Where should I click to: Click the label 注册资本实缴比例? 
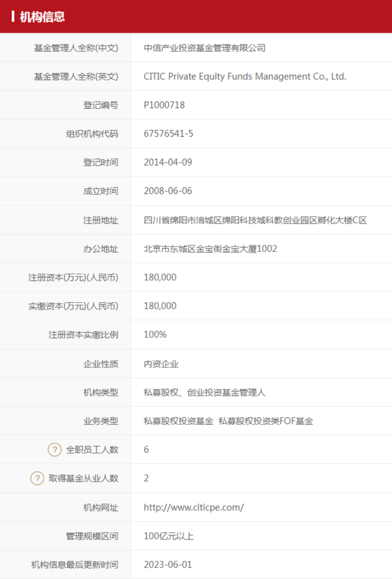pyautogui.click(x=84, y=334)
